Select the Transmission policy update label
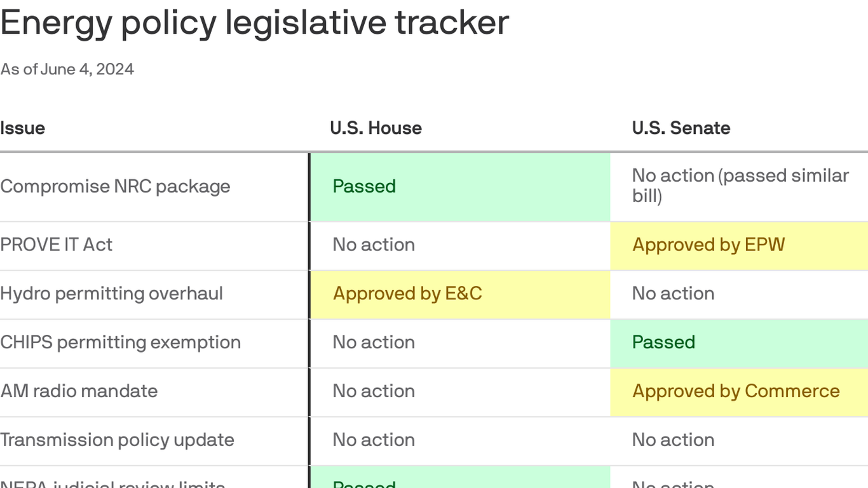Screen dimensions: 868x488 point(117,440)
